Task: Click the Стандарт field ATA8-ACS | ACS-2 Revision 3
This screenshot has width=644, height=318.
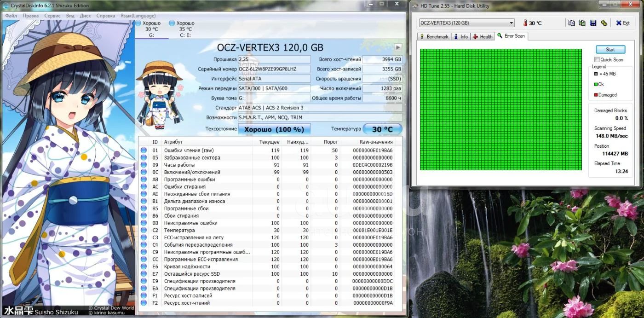Action: coord(320,108)
